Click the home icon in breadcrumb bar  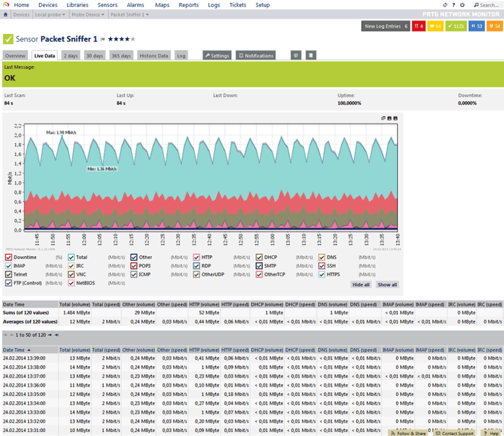(x=5, y=15)
